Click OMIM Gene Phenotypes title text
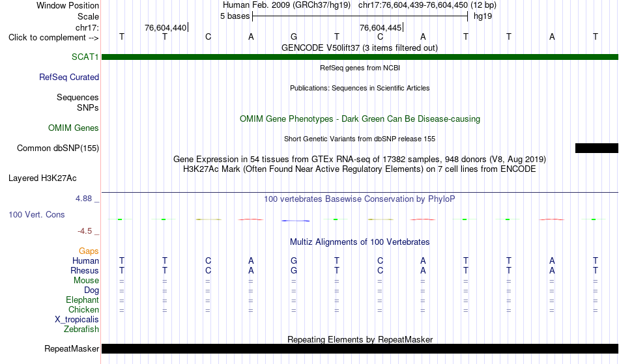 coord(360,119)
